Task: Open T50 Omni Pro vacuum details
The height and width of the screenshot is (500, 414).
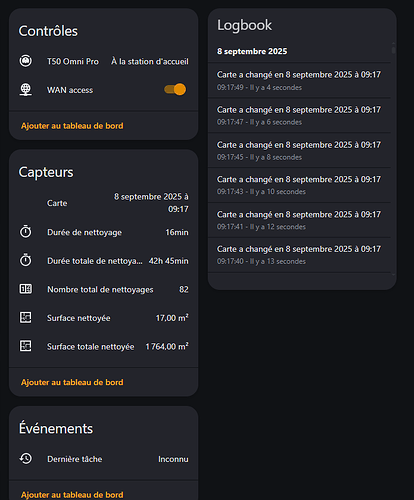Action: coord(104,61)
